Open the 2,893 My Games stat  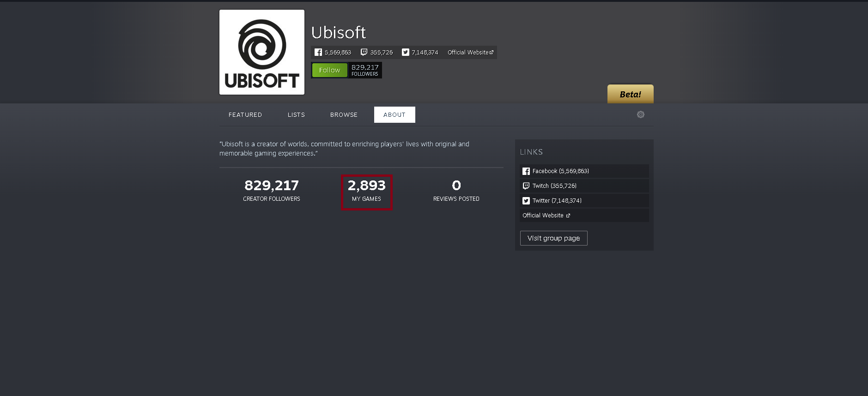click(367, 191)
